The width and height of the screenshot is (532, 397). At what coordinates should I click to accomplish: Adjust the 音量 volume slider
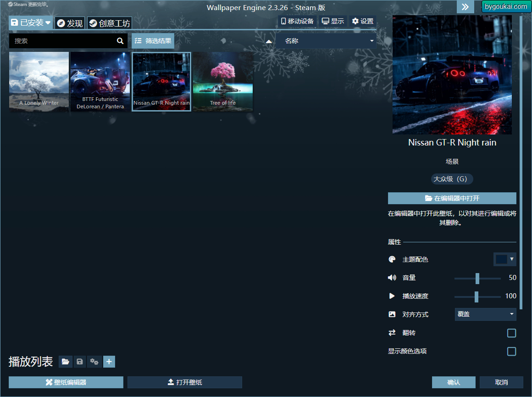pos(477,278)
